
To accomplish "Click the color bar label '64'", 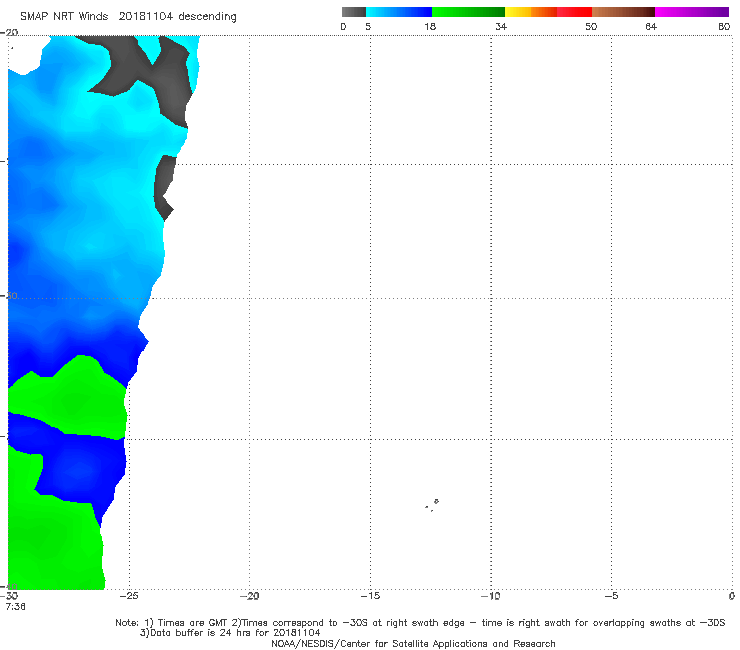I will coord(651,27).
